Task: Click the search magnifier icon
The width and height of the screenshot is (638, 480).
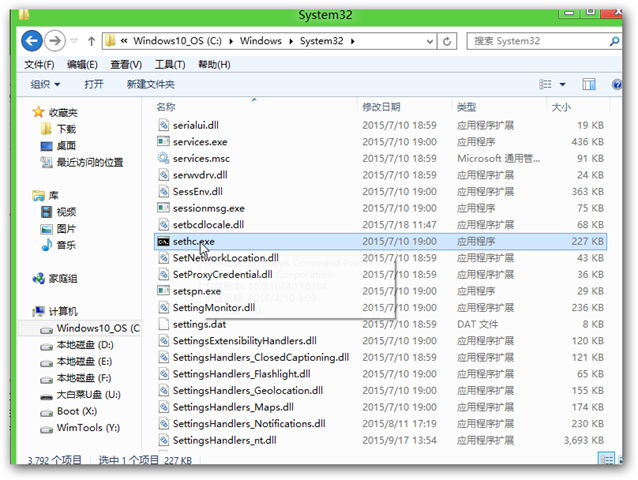Action: point(614,41)
